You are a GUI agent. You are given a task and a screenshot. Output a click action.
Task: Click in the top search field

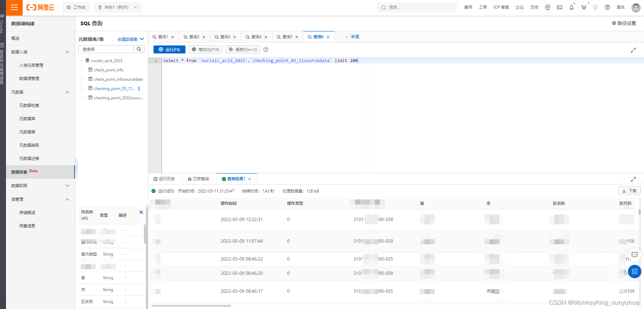pos(417,7)
